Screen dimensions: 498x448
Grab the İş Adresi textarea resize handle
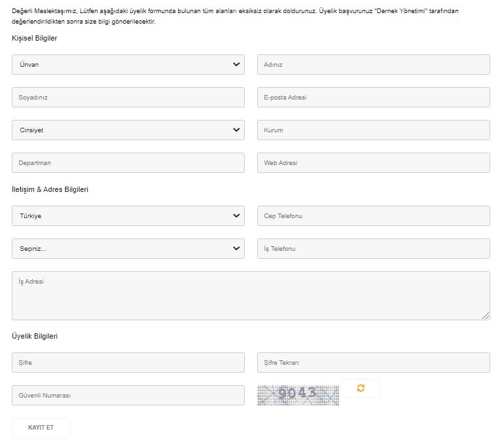(x=486, y=316)
